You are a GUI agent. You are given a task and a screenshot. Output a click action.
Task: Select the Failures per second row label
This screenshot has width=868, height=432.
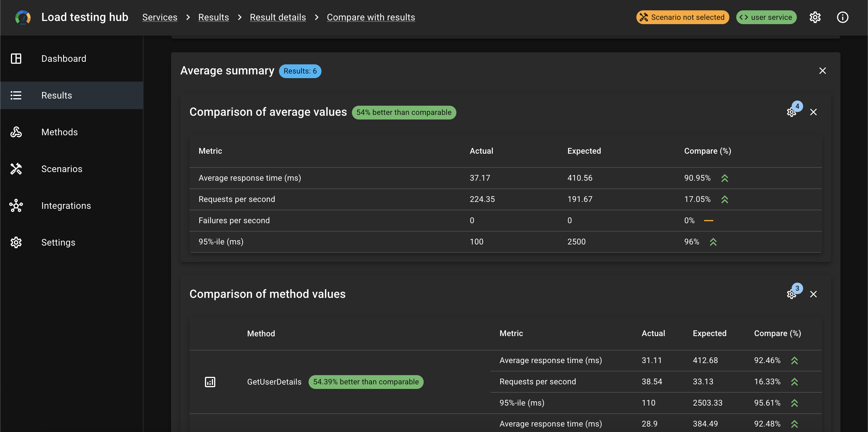[x=234, y=221]
